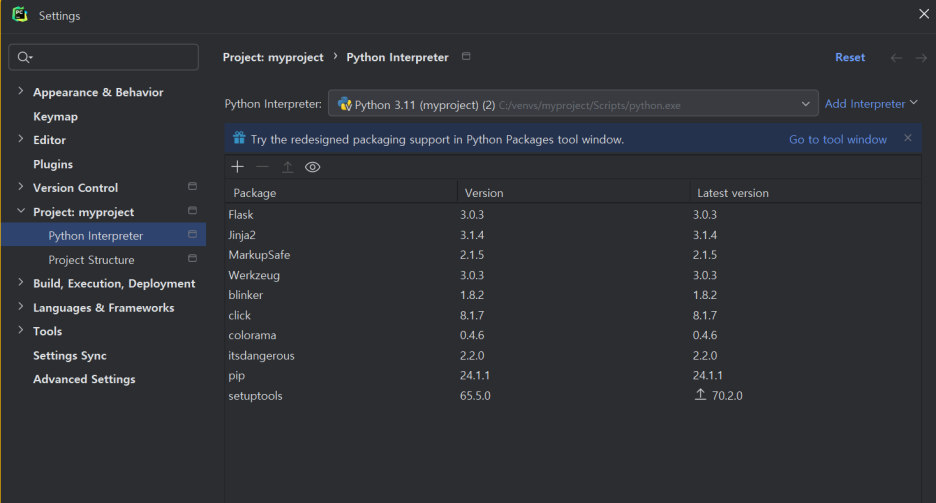Select Project Structure settings
This screenshot has width=936, height=503.
point(91,260)
